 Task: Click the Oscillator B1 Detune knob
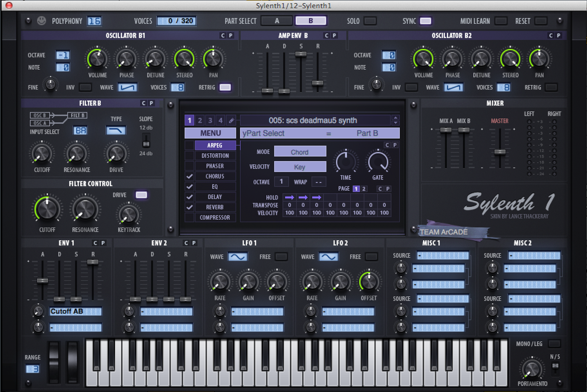pyautogui.click(x=155, y=59)
